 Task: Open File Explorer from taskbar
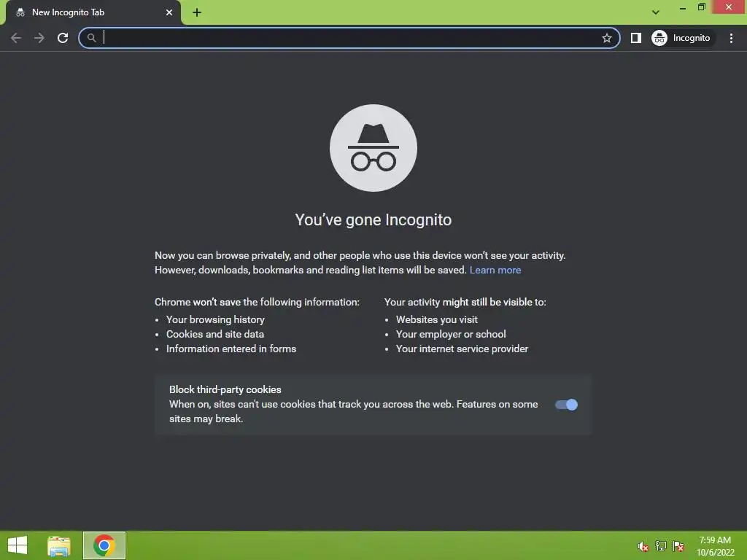59,545
